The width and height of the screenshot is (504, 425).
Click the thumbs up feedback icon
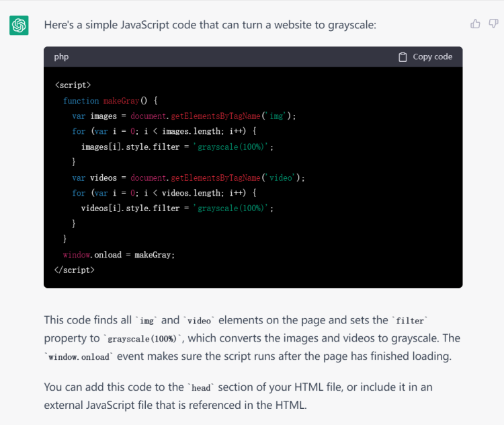[x=475, y=24]
